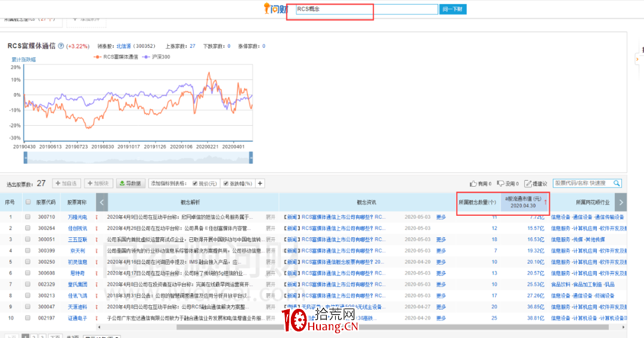Click the 导数据 export button
Viewport: 644px width, 338px height.
coord(131,184)
